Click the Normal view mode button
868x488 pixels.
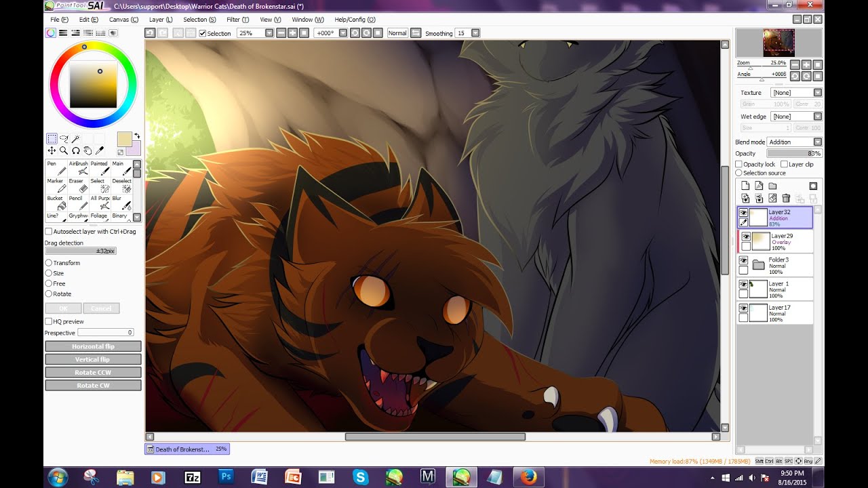[x=397, y=33]
